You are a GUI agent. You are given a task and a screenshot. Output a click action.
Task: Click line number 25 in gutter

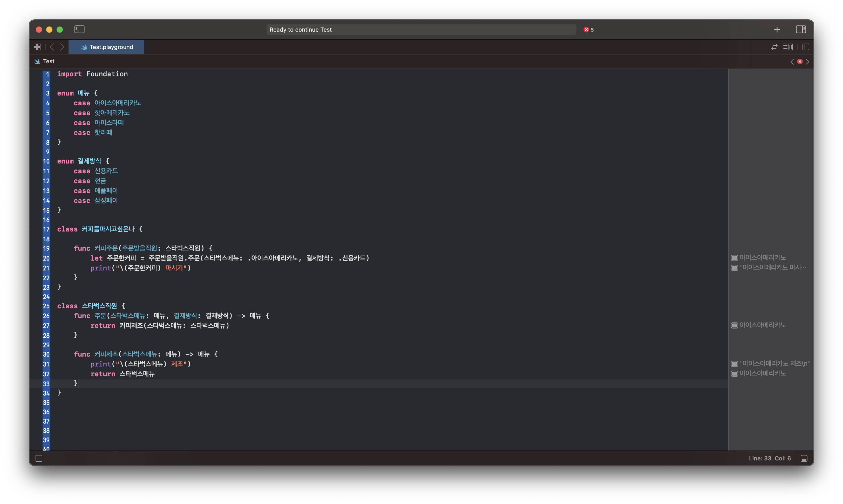point(46,306)
